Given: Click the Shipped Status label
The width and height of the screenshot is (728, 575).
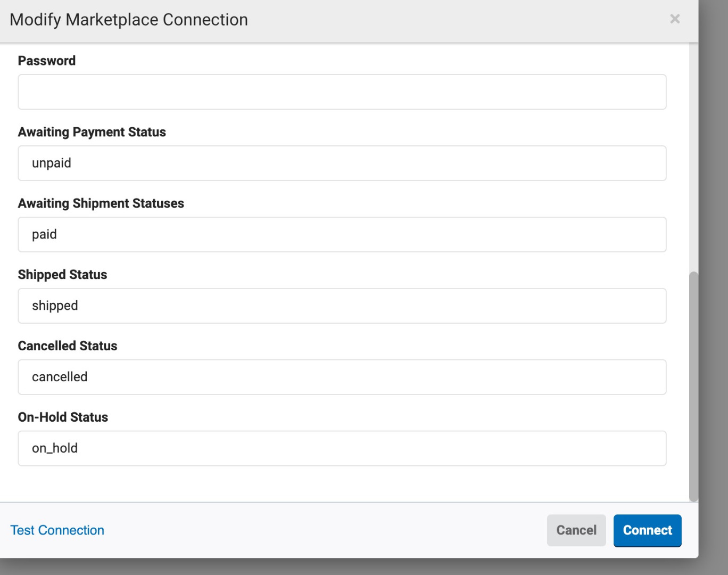Looking at the screenshot, I should (63, 275).
